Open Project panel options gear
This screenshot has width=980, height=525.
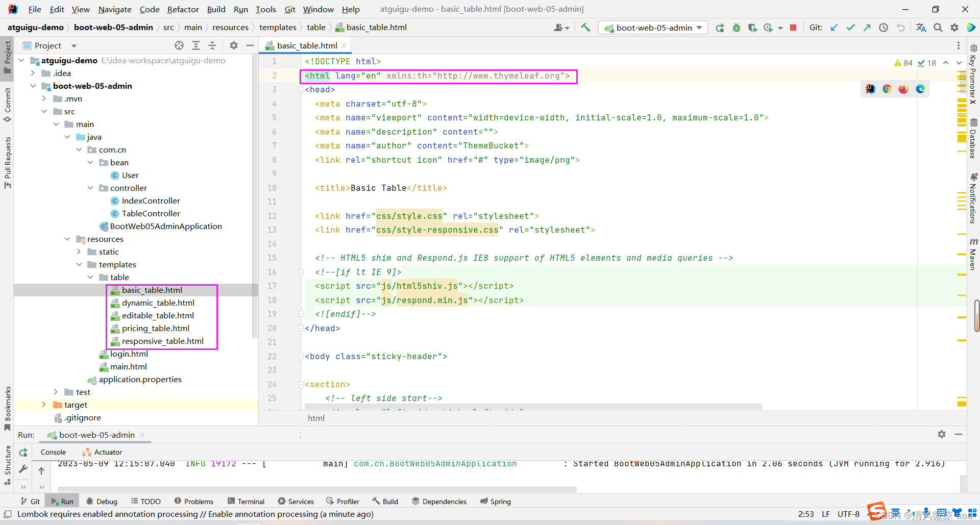[x=234, y=45]
